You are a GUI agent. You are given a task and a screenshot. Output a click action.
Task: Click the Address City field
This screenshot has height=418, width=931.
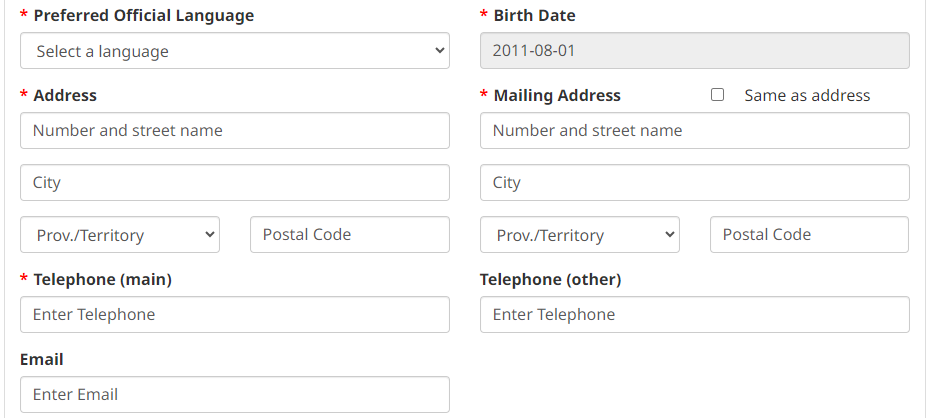[x=234, y=183]
